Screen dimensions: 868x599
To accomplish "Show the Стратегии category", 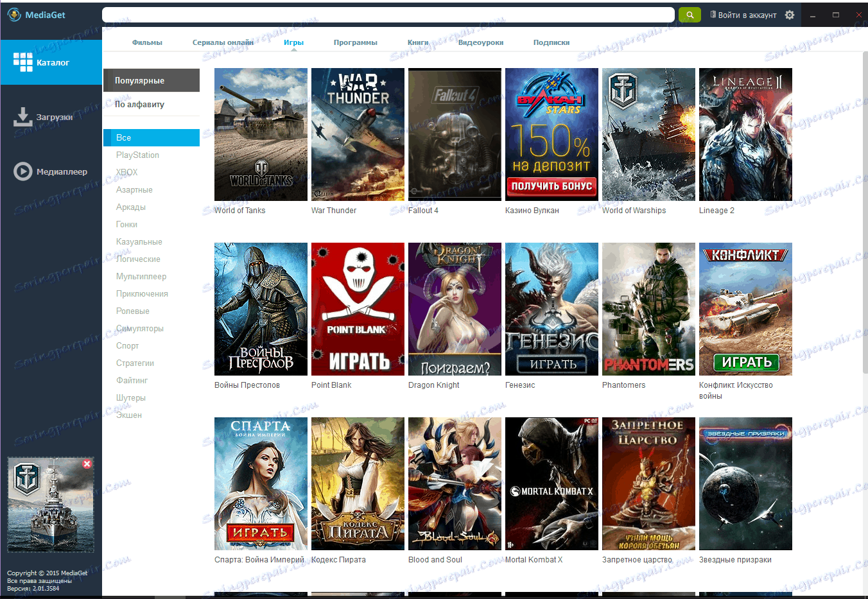I will 135,363.
